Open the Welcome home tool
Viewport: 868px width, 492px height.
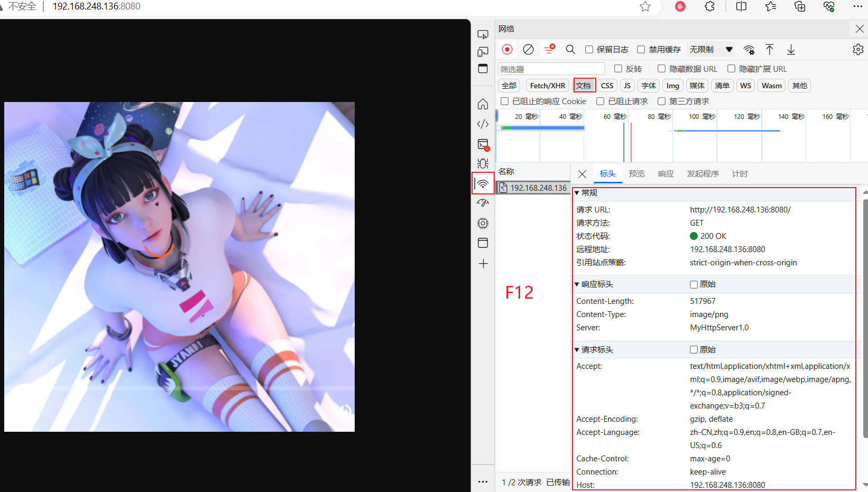tap(483, 104)
